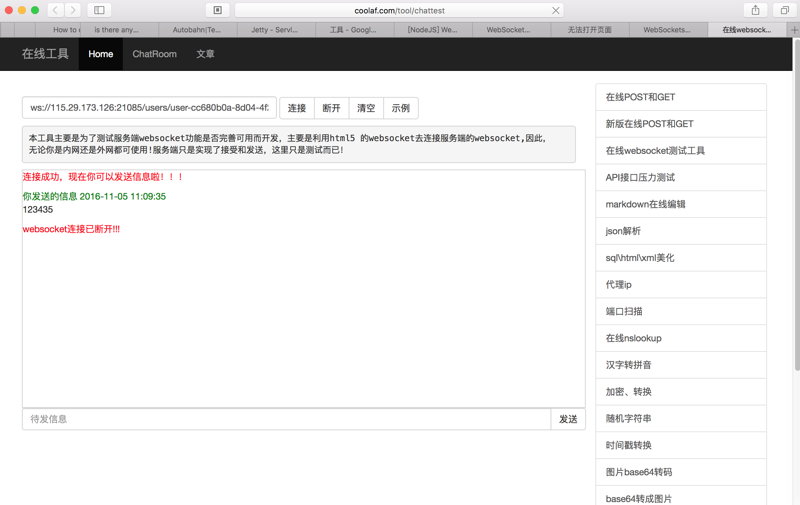Switch to the 'is there any...' tab
Image resolution: width=800 pixels, height=505 pixels.
click(x=119, y=30)
